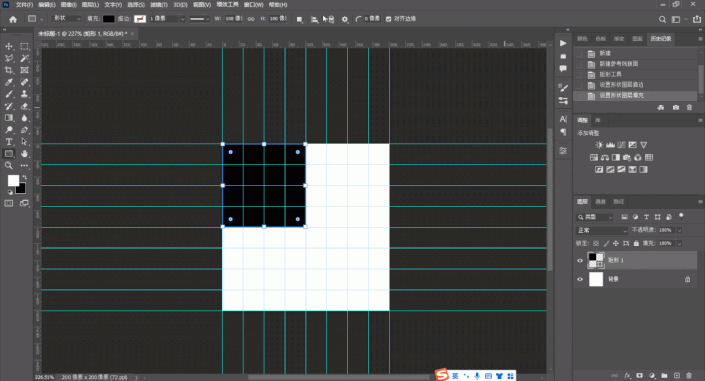Screen dimensions: 705x381
Task: Select the Gradient tool
Action: [x=9, y=118]
